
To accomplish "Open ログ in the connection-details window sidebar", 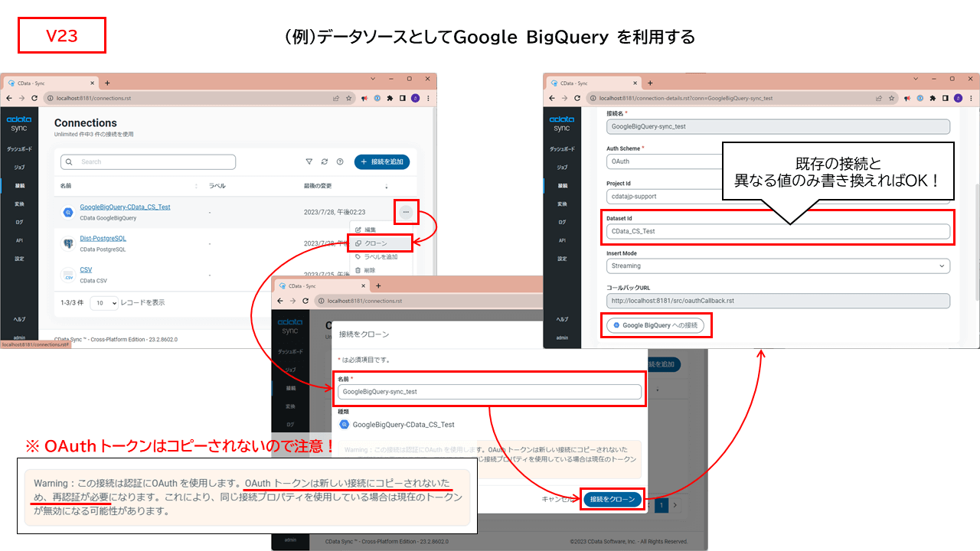I will (x=562, y=223).
